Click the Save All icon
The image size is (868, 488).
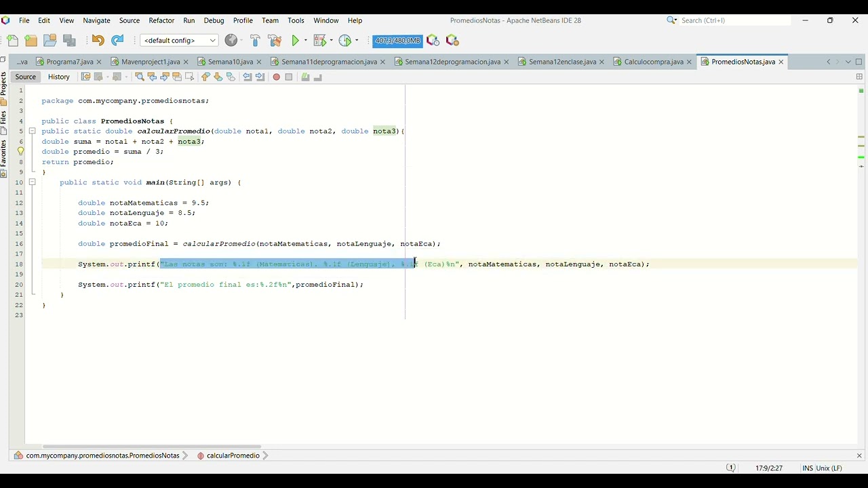coord(69,41)
